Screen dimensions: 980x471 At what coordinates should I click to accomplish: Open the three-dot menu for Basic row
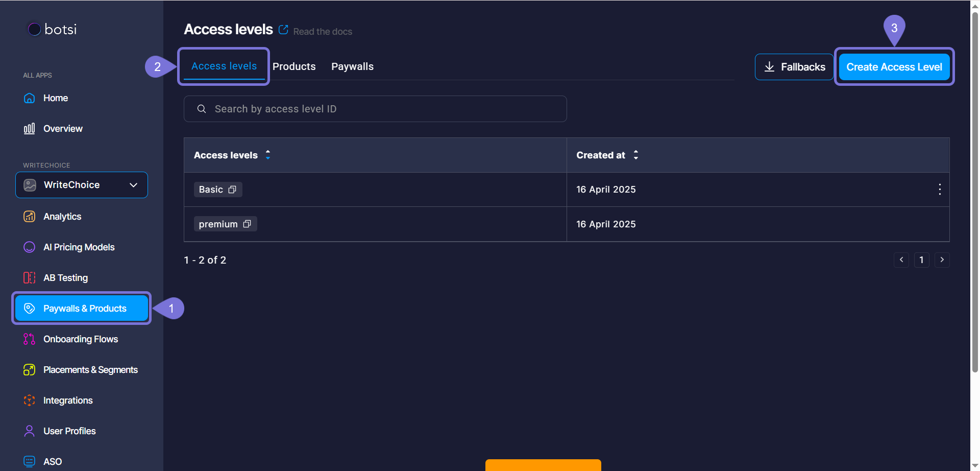coord(939,190)
